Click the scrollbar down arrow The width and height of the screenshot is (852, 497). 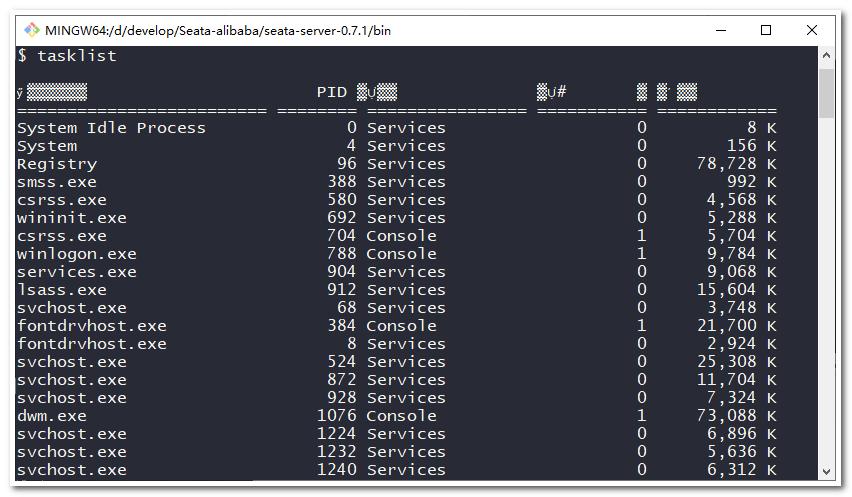pyautogui.click(x=826, y=471)
